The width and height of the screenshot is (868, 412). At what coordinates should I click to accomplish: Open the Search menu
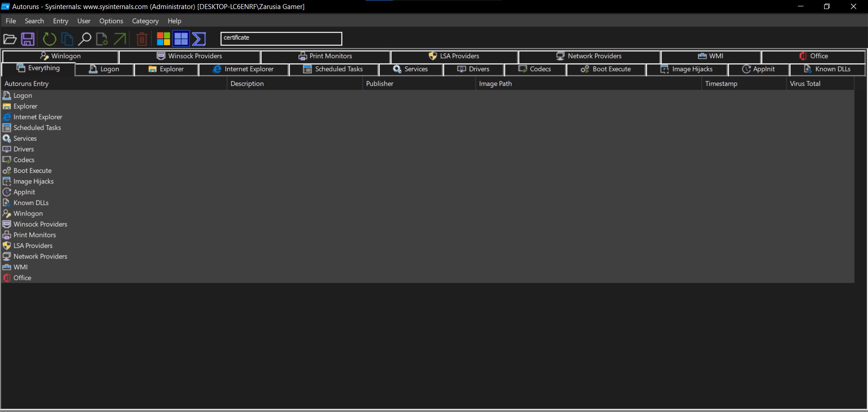(x=34, y=21)
